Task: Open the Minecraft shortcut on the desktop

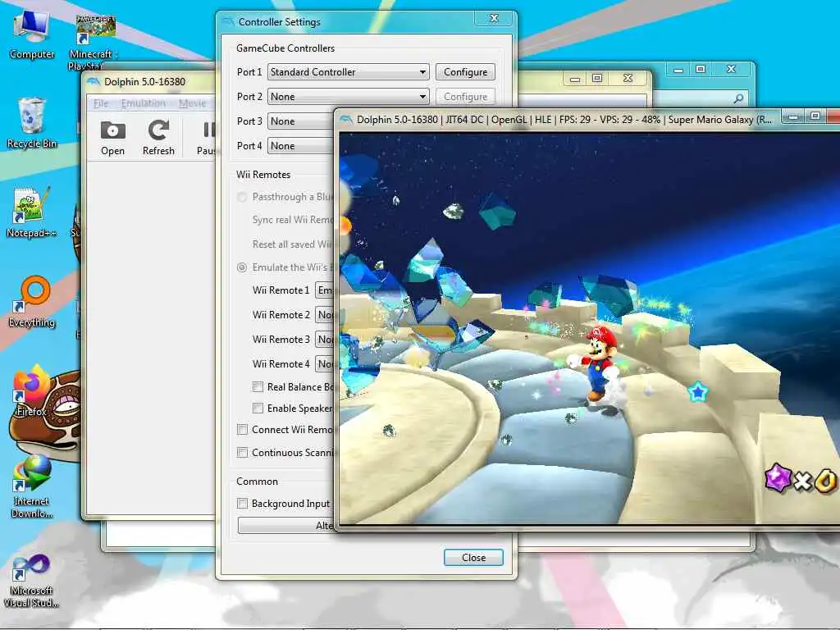Action: 94,42
